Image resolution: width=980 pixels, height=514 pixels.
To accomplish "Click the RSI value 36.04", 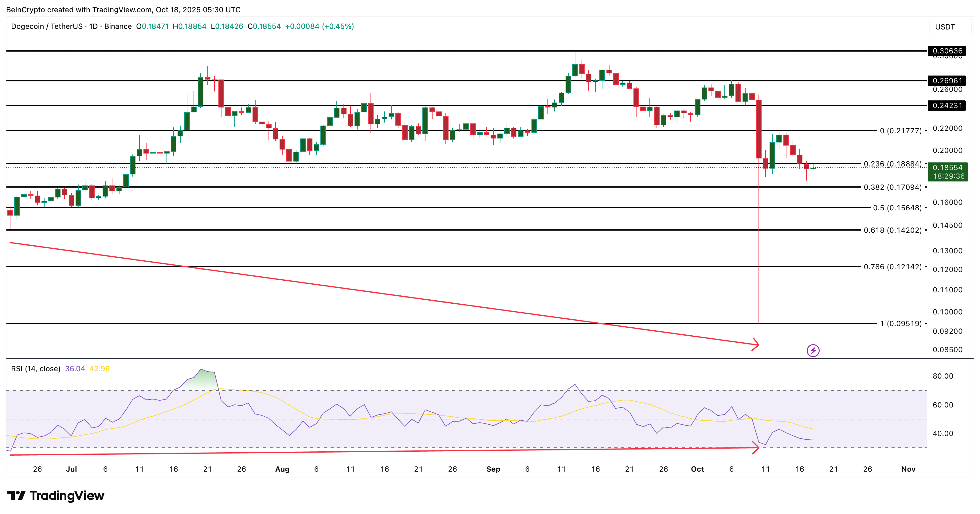I will 75,368.
